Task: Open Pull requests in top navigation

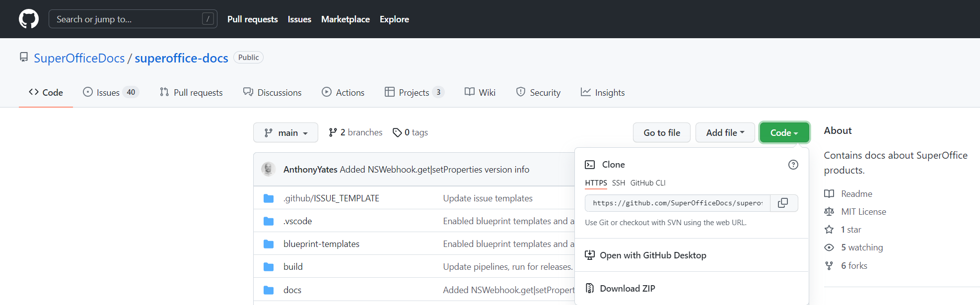Action: pos(253,19)
